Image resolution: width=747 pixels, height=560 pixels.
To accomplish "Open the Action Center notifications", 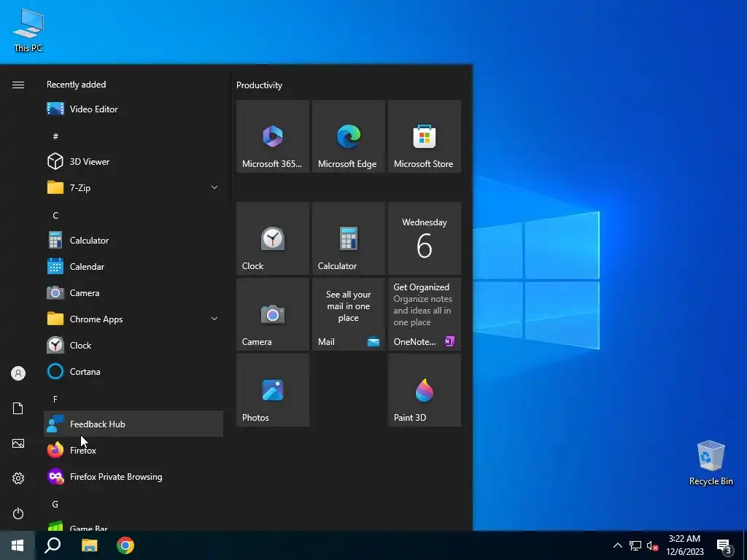I will [724, 546].
